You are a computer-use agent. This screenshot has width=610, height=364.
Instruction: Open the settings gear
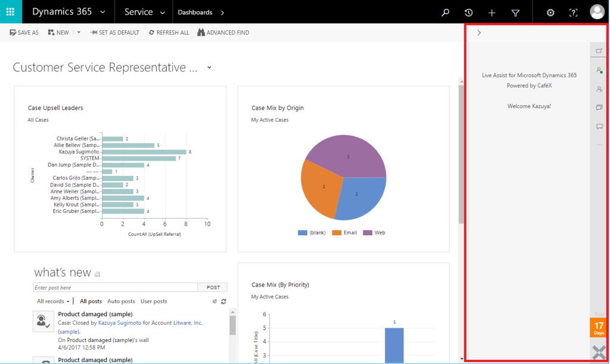[x=550, y=13]
